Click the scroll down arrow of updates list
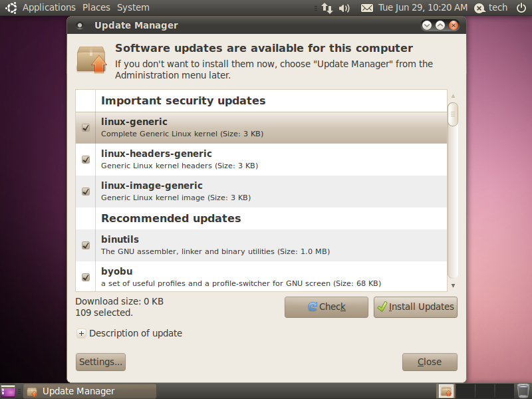The image size is (532, 399). pos(453,286)
